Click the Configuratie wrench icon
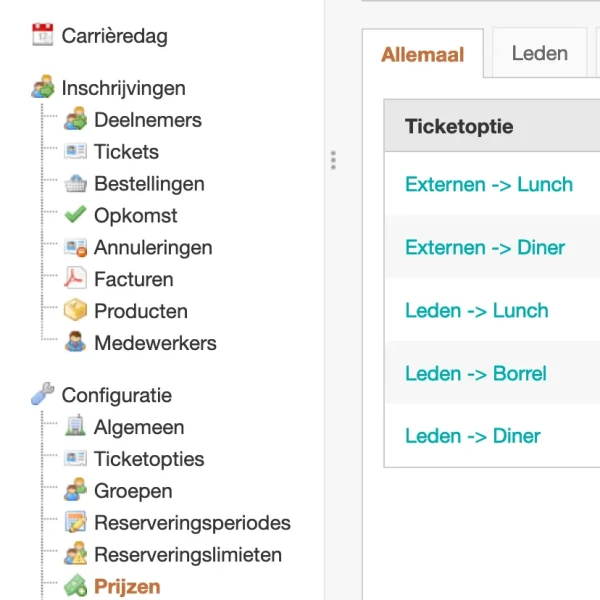Screen dimensions: 600x600 (x=42, y=395)
